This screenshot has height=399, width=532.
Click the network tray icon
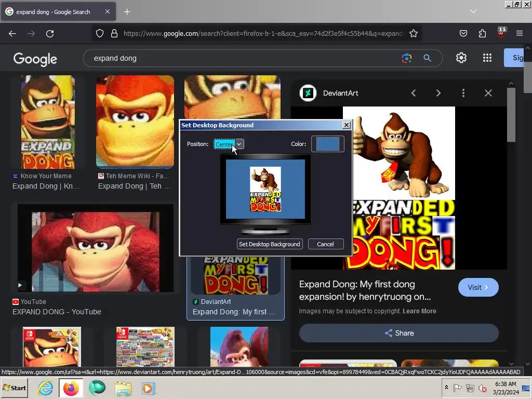click(x=470, y=388)
